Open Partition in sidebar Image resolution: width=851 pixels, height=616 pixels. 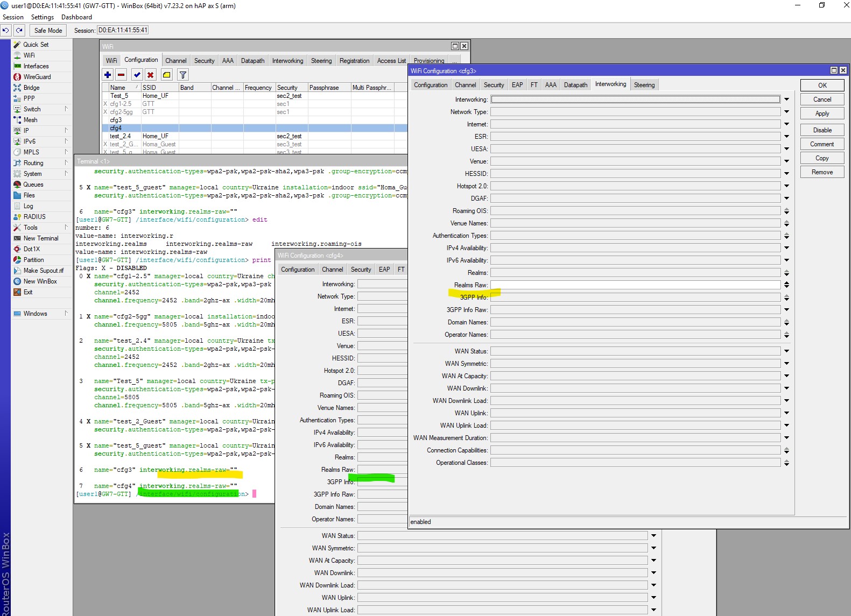coord(33,260)
